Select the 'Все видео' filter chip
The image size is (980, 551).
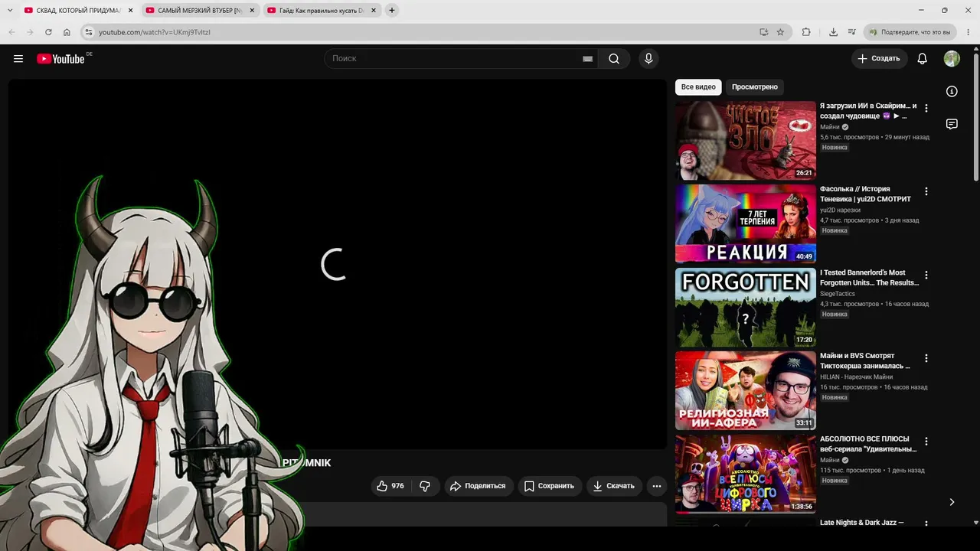(698, 87)
